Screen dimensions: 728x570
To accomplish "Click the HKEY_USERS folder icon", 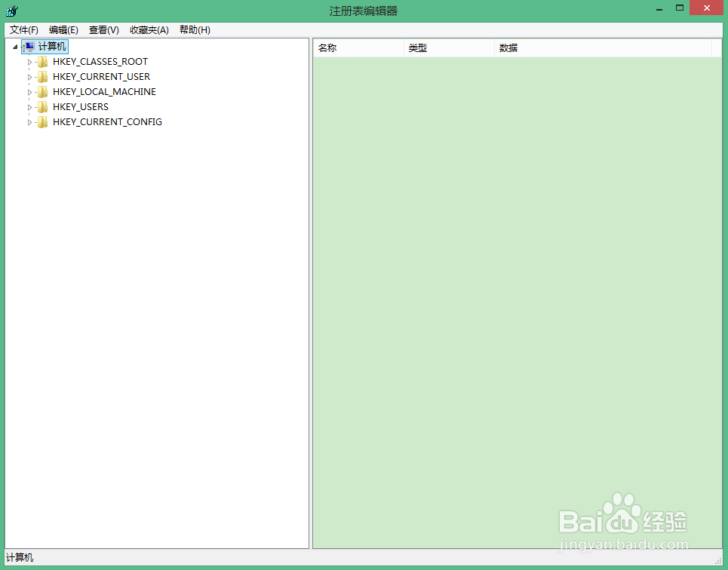I will (x=43, y=107).
